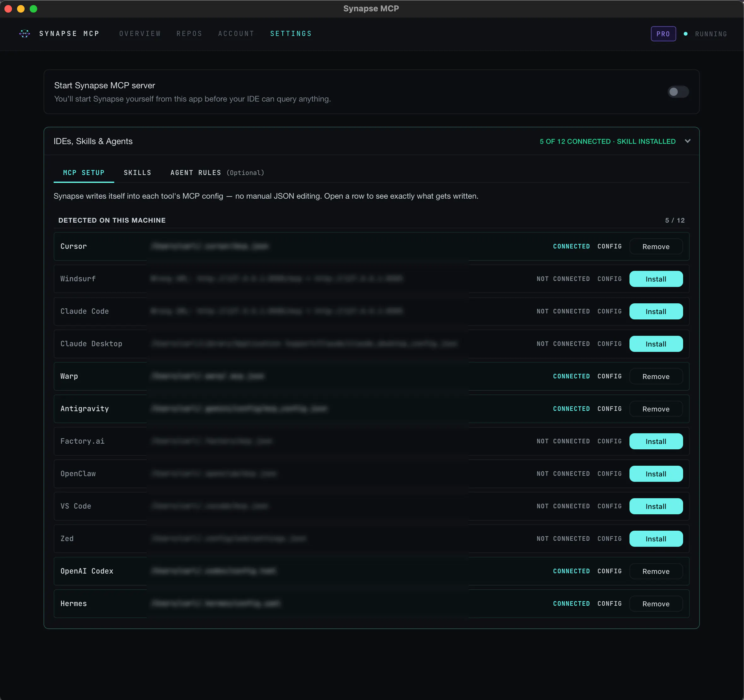Expand the Hermes row by its name
744x700 pixels.
[x=74, y=604]
